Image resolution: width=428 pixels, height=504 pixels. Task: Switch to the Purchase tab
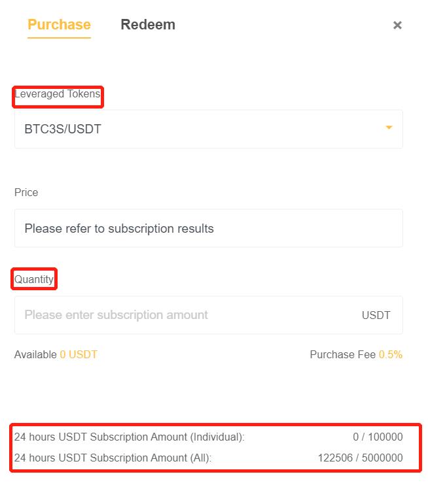pos(59,25)
